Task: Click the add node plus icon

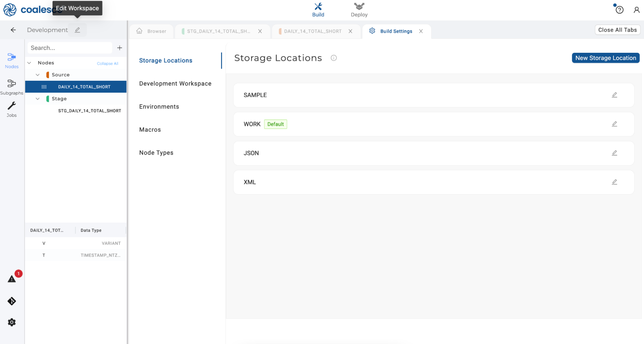Action: point(120,48)
